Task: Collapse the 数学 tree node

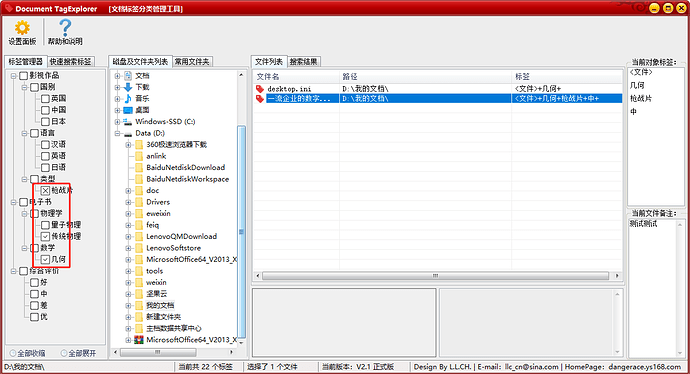Action: 25,248
